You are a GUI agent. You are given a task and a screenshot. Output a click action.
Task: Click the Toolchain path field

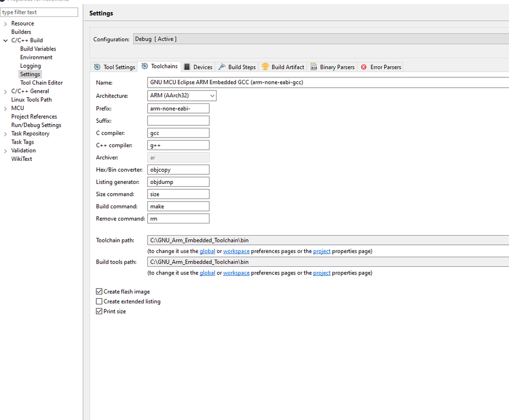tap(328, 240)
